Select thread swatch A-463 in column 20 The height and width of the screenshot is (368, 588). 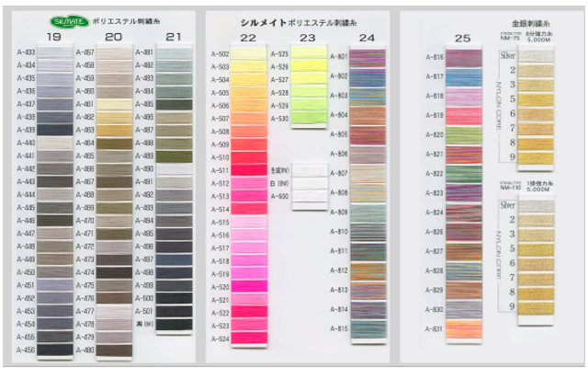pos(114,131)
